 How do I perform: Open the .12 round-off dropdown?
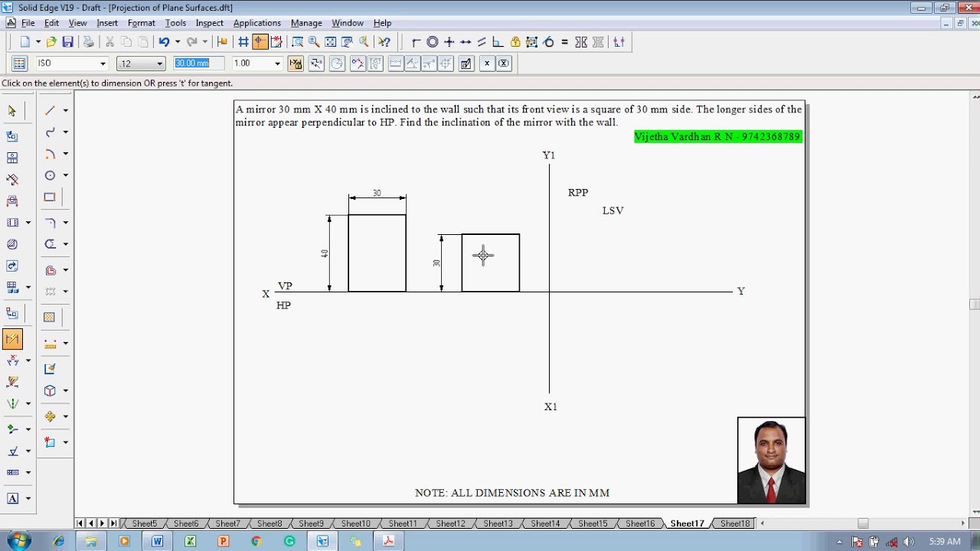[159, 64]
